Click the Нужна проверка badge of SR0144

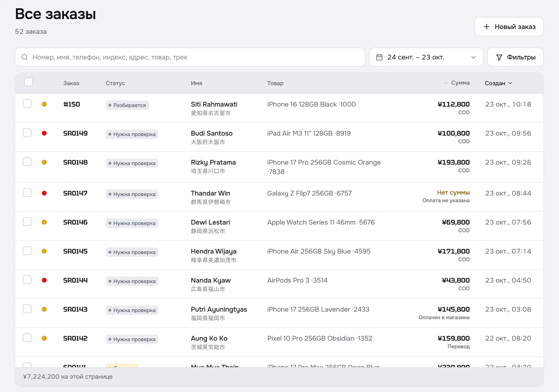(132, 281)
